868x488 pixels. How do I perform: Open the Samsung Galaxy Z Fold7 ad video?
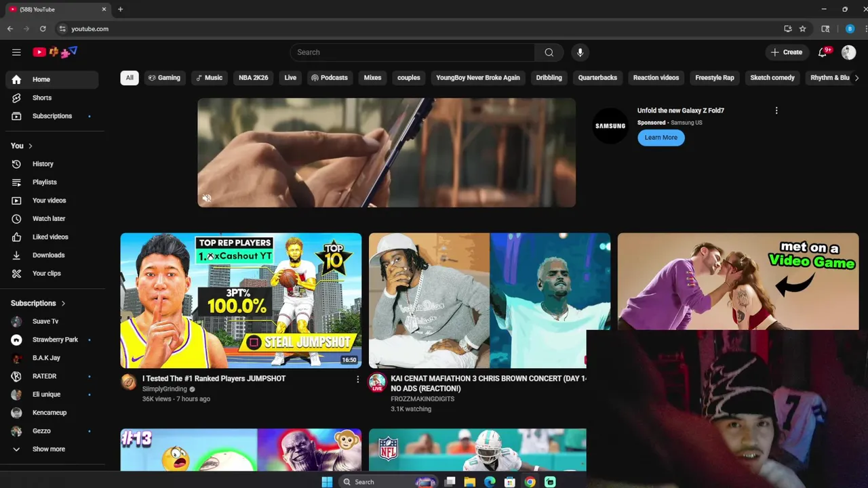387,152
